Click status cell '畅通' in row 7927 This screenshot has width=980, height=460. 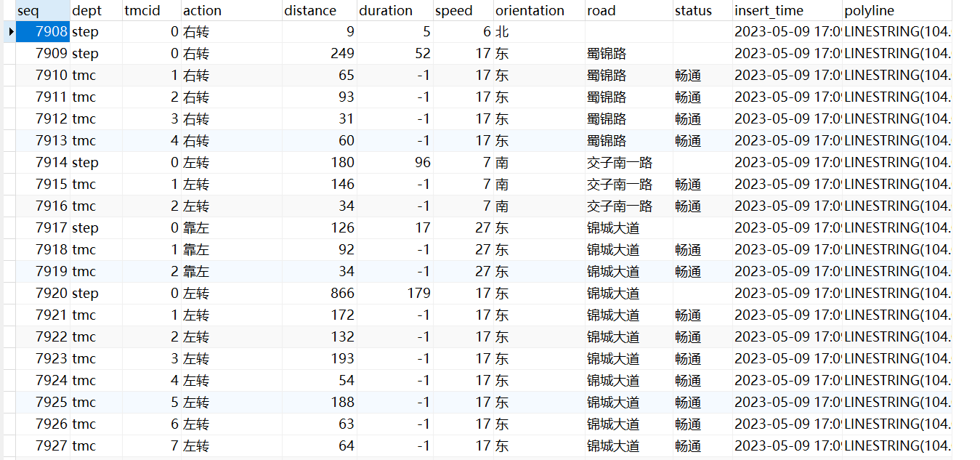pos(702,446)
